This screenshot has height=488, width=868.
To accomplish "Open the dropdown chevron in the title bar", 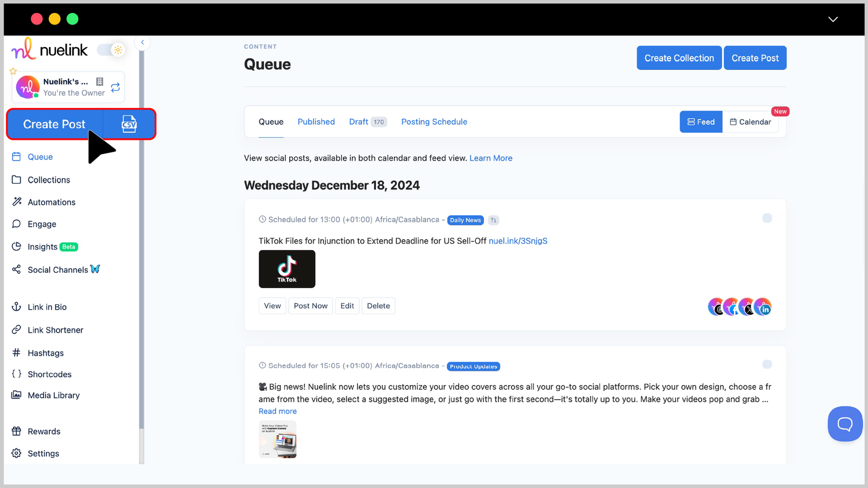I will 833,20.
